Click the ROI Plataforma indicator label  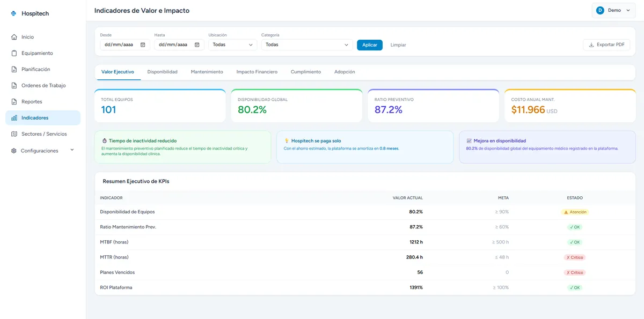(x=116, y=287)
